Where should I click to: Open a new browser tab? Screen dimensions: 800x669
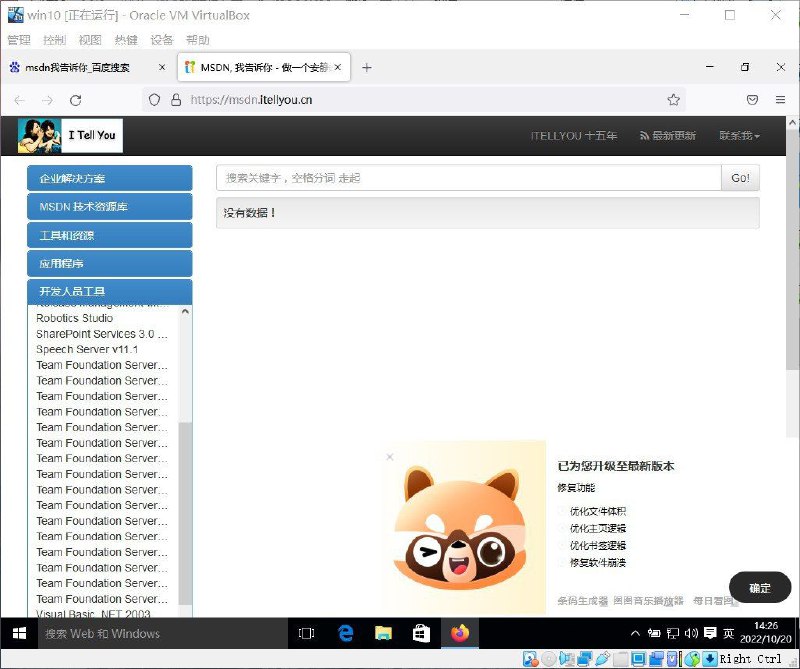click(x=366, y=67)
